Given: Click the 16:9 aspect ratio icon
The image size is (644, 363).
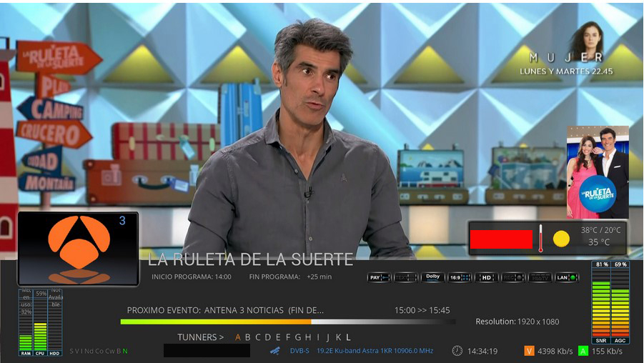Looking at the screenshot, I should click(x=459, y=277).
